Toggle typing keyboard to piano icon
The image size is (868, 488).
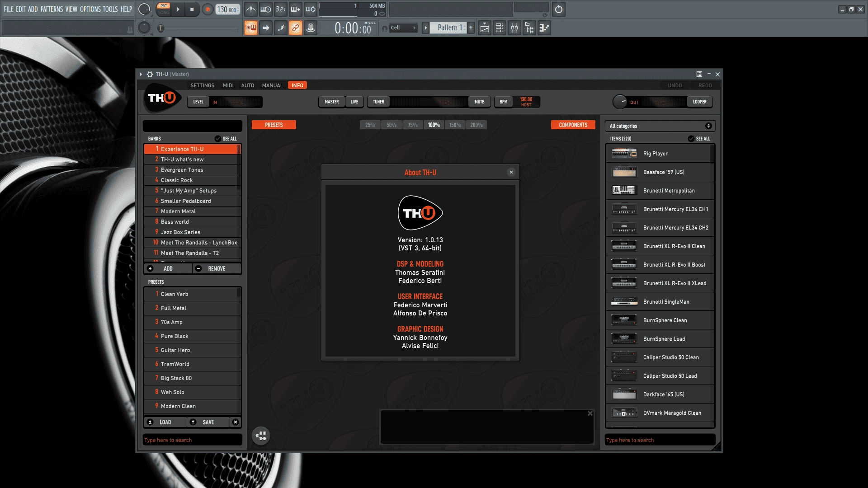click(251, 28)
